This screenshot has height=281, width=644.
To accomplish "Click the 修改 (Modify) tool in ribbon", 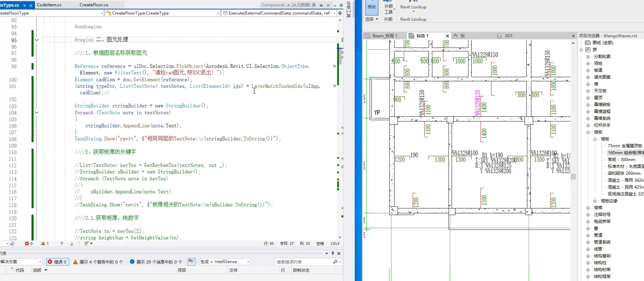I will click(x=371, y=7).
